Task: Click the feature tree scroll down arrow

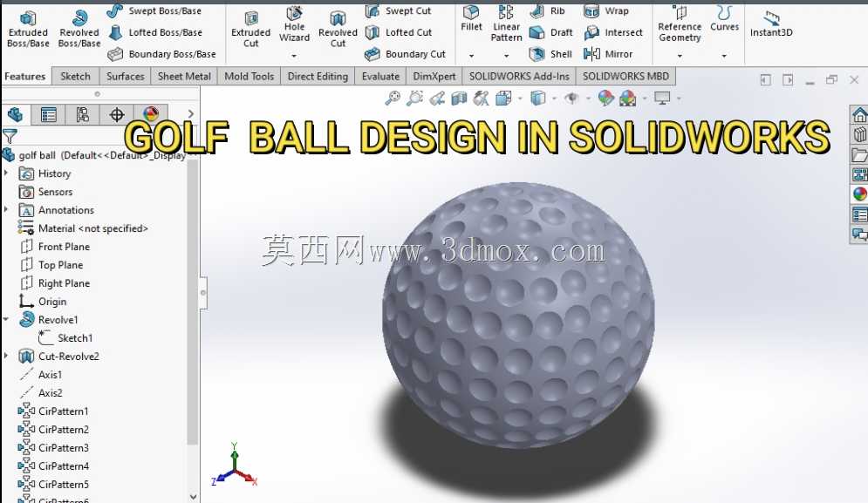Action: 193,496
